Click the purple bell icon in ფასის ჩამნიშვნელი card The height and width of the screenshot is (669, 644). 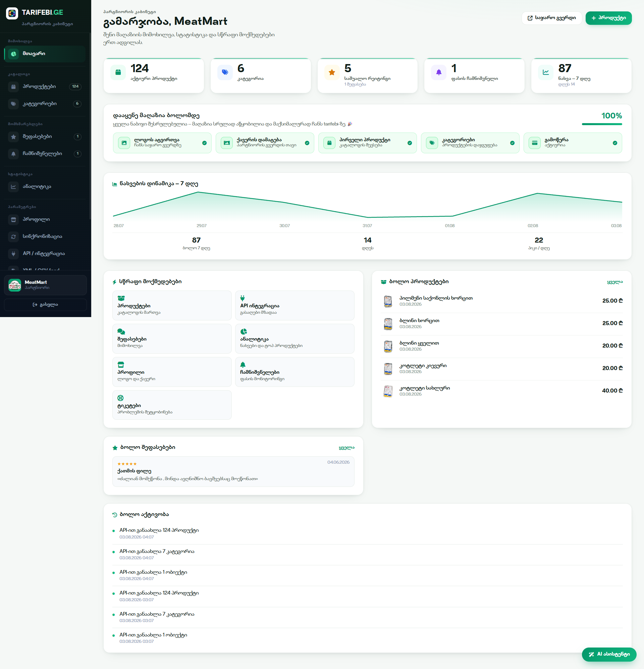coord(438,72)
